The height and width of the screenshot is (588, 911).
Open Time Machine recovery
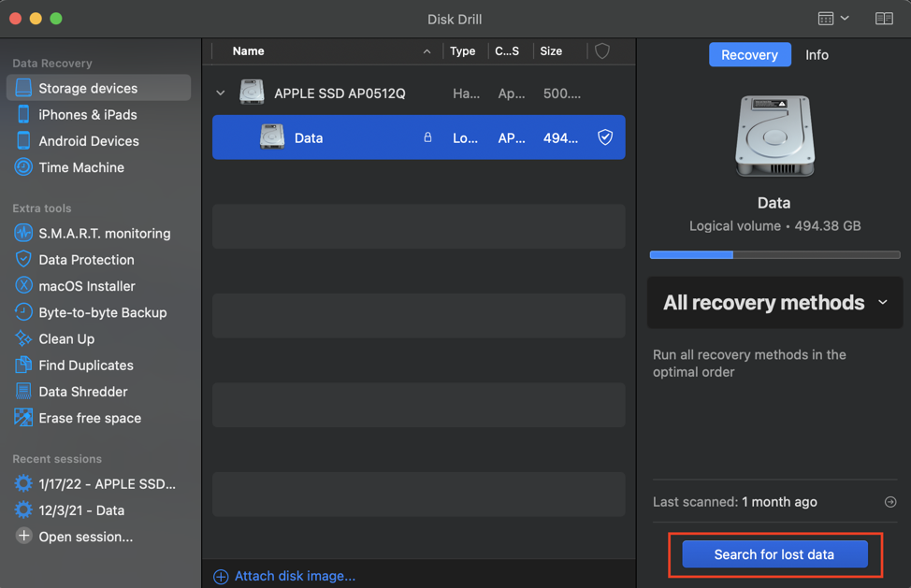tap(80, 167)
